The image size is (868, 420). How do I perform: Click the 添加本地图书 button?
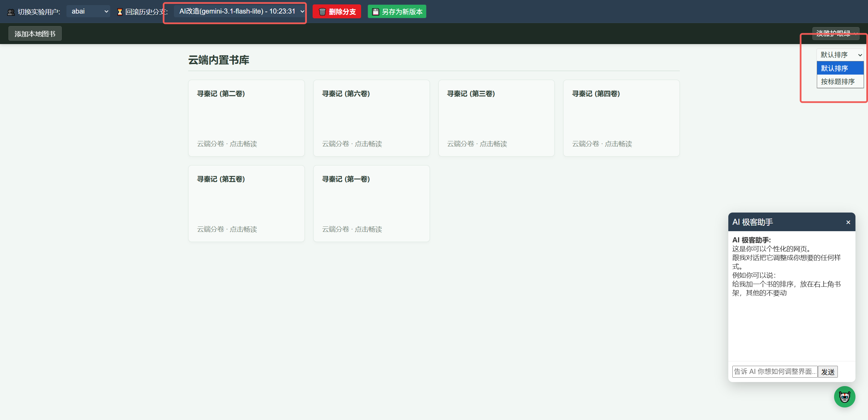tap(35, 34)
